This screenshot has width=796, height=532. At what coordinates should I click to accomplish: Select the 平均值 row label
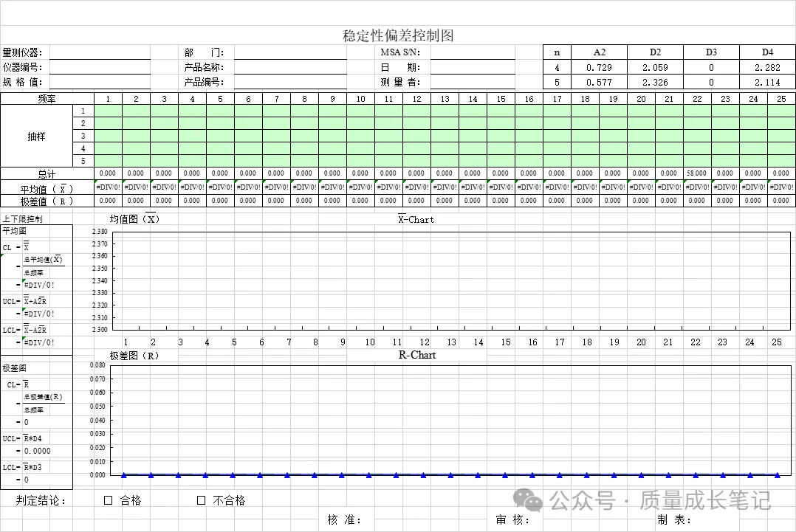(47, 189)
